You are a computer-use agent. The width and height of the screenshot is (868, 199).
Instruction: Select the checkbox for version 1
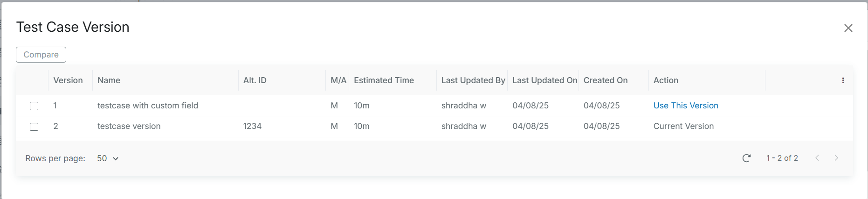coord(34,106)
